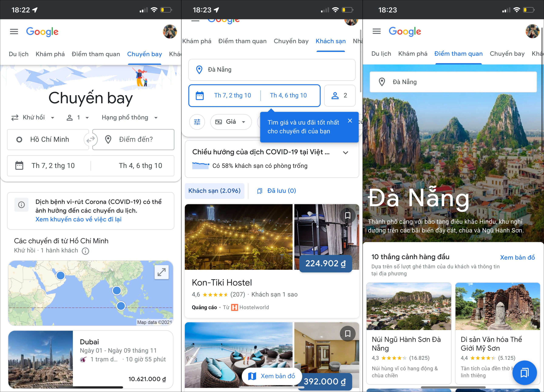Screen dimensions: 544x392
Task: Tap location pin in hotel Đà Nẵng search
Action: [x=199, y=70]
